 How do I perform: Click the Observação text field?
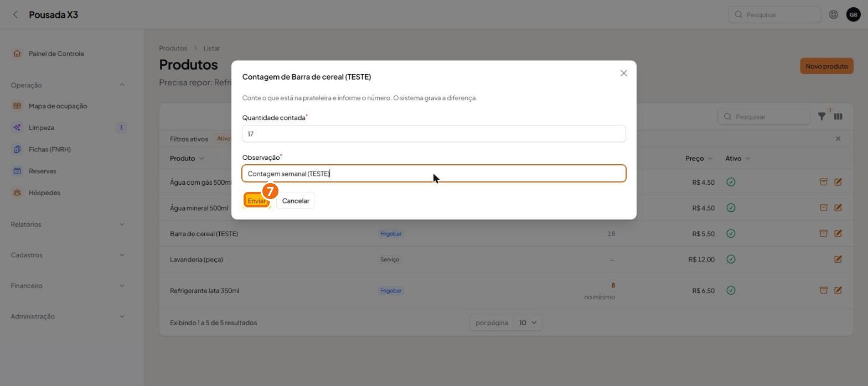coord(434,174)
